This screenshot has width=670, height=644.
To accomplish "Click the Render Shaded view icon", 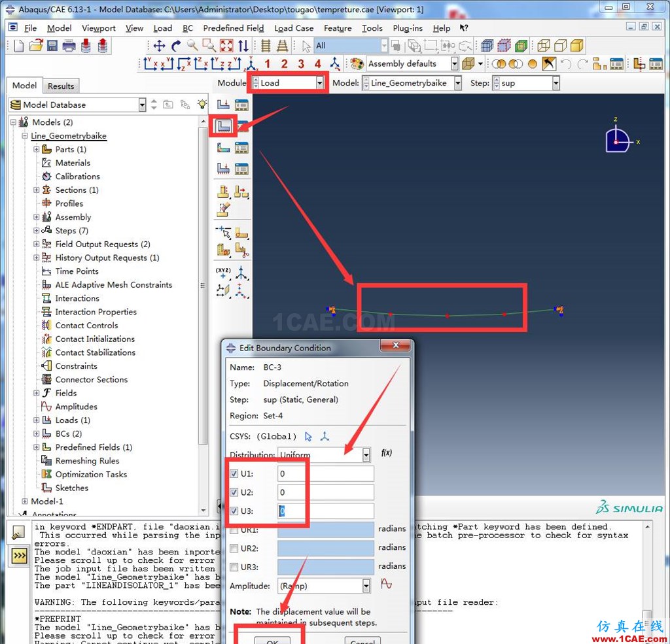I will 577,45.
